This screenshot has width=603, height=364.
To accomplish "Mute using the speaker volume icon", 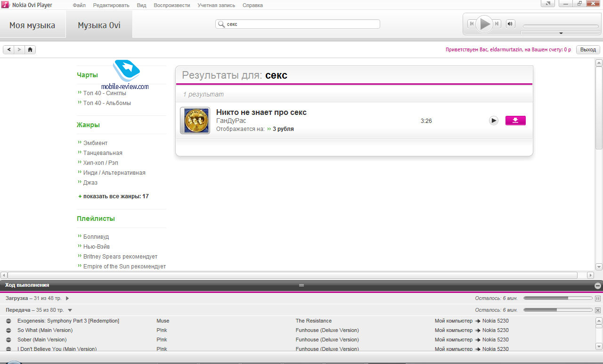I will 510,24.
